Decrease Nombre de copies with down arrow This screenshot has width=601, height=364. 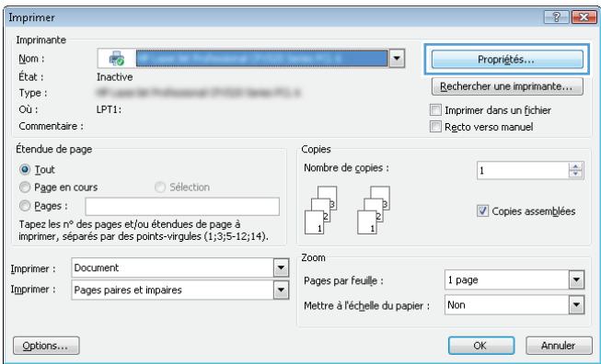pos(576,175)
